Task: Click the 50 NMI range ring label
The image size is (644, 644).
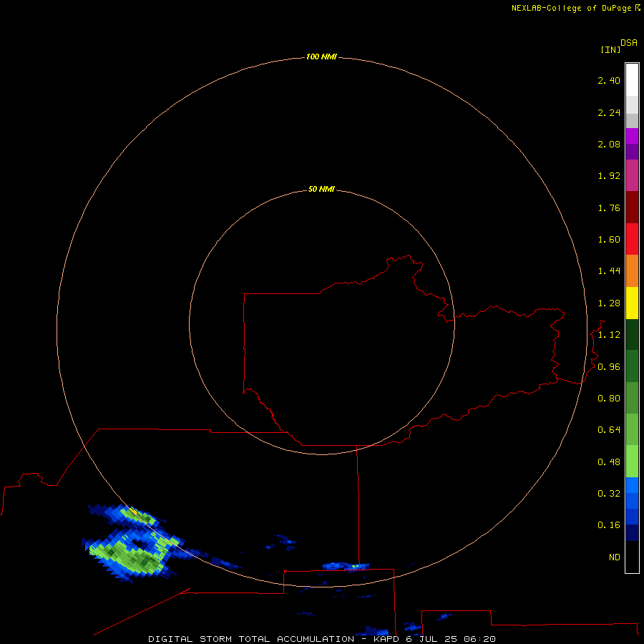Action: click(321, 189)
